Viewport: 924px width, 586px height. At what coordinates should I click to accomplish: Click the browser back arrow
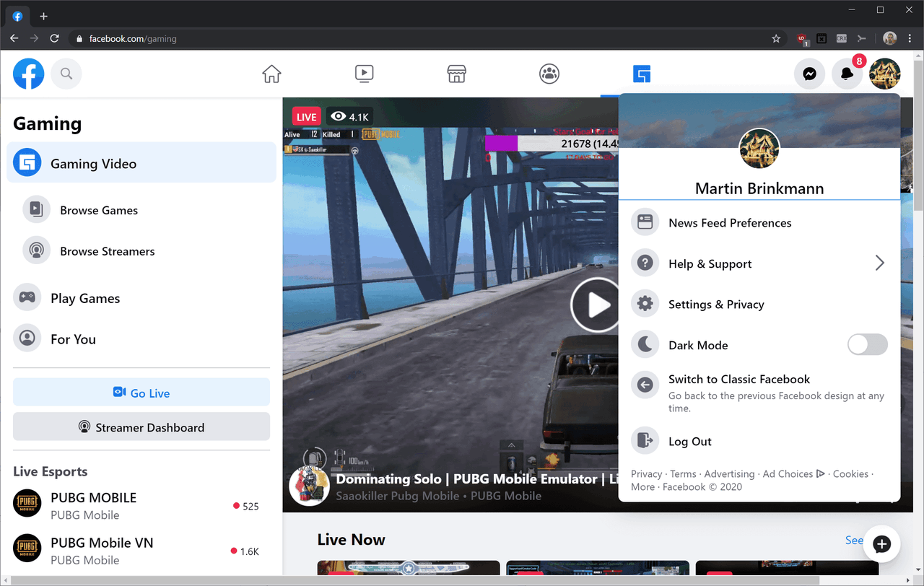click(x=14, y=38)
